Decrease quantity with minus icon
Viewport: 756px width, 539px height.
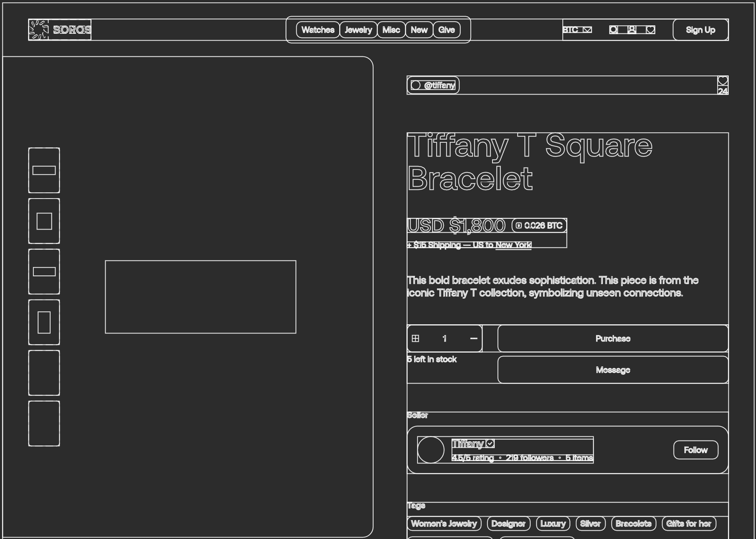pos(474,338)
